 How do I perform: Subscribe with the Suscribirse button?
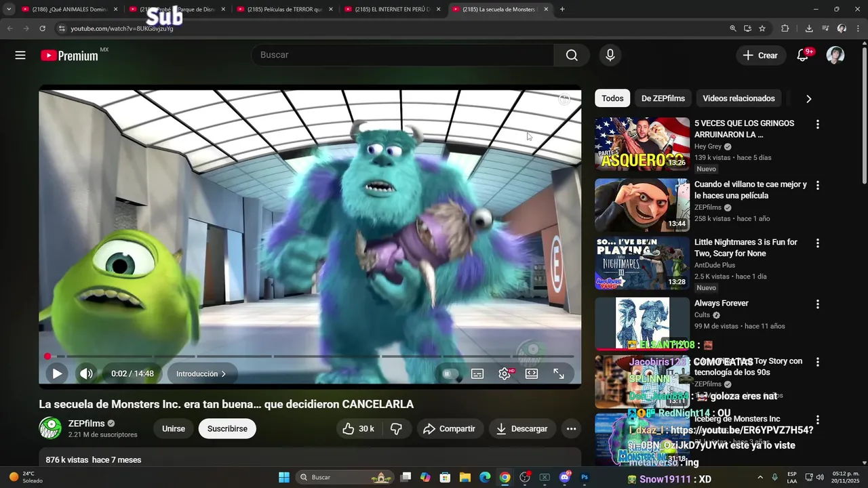pyautogui.click(x=227, y=428)
